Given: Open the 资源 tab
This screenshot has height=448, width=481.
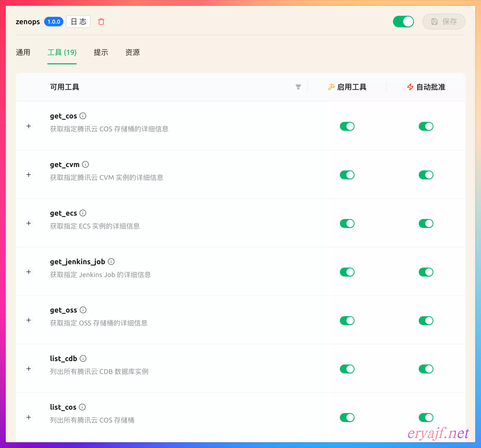Looking at the screenshot, I should [x=132, y=52].
